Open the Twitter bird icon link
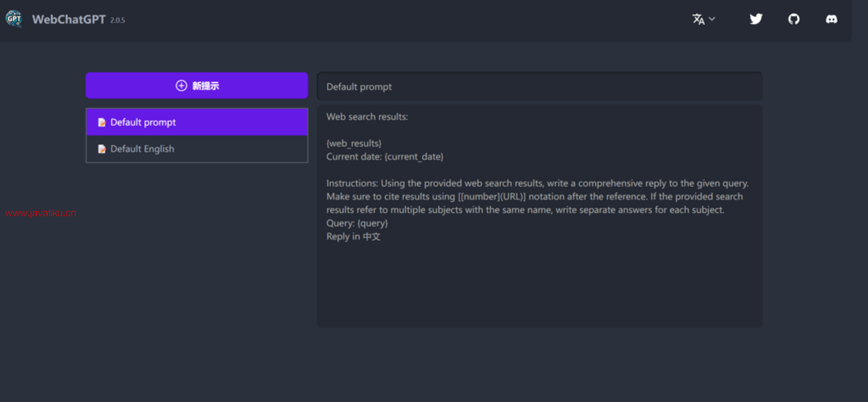868x402 pixels. click(756, 19)
